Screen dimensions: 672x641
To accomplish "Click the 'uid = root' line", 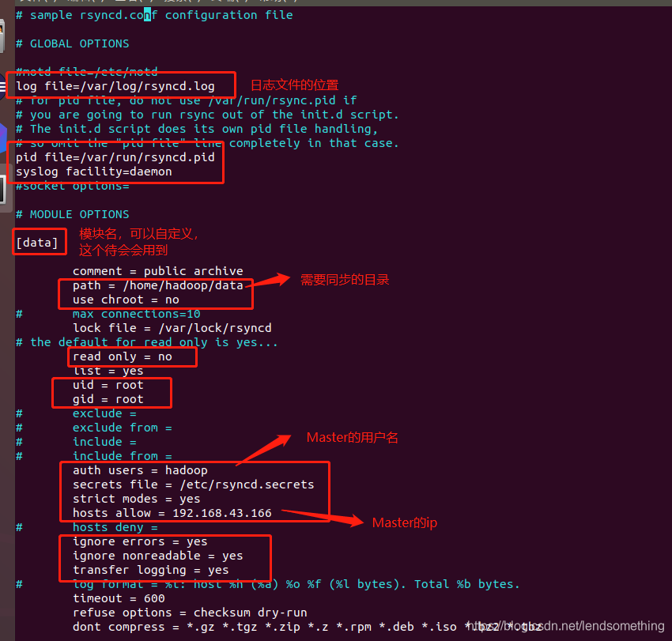I will coord(108,385).
